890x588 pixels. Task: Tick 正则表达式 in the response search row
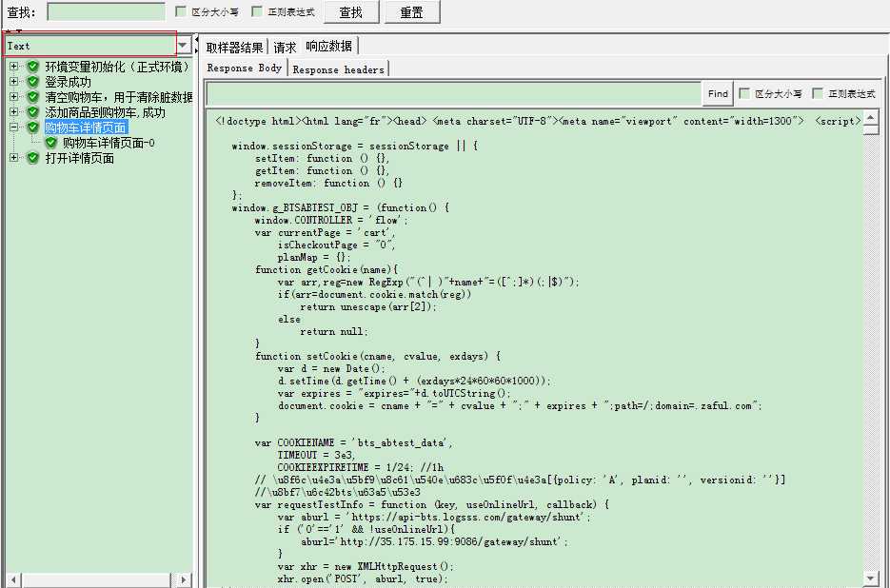818,93
